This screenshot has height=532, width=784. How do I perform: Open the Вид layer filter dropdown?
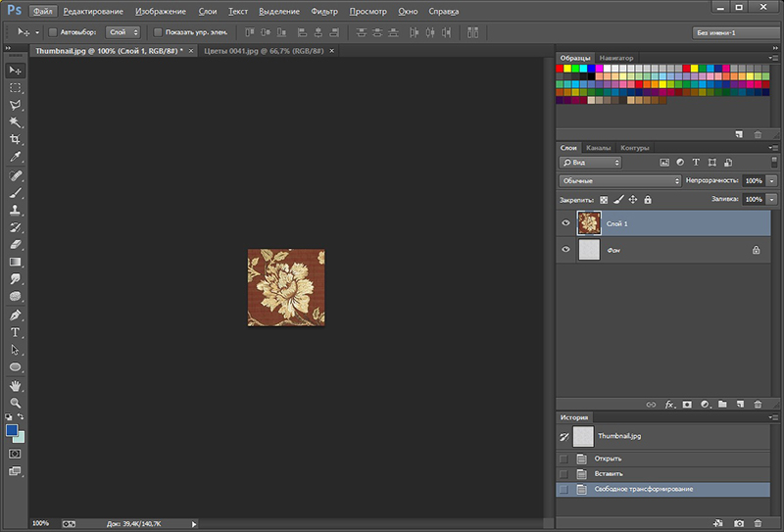(590, 162)
